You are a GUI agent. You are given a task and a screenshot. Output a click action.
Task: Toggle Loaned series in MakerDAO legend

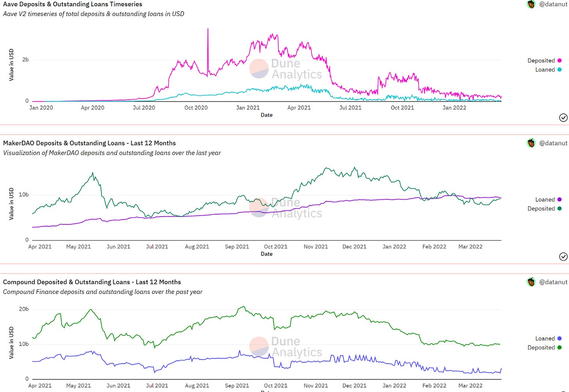point(548,199)
